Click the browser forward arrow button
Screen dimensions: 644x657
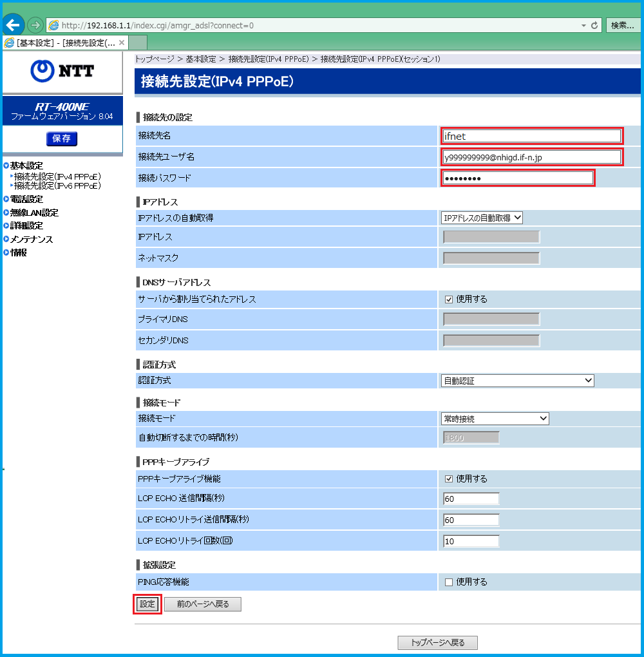coord(35,25)
